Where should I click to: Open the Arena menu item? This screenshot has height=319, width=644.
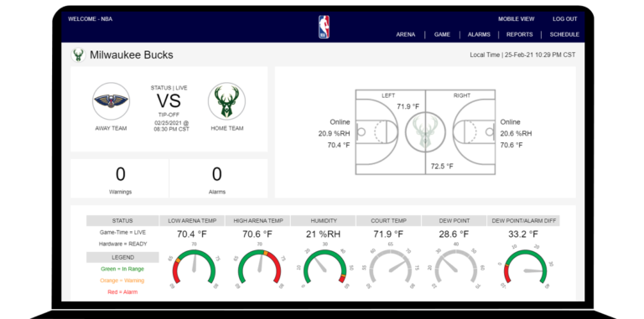coord(405,34)
